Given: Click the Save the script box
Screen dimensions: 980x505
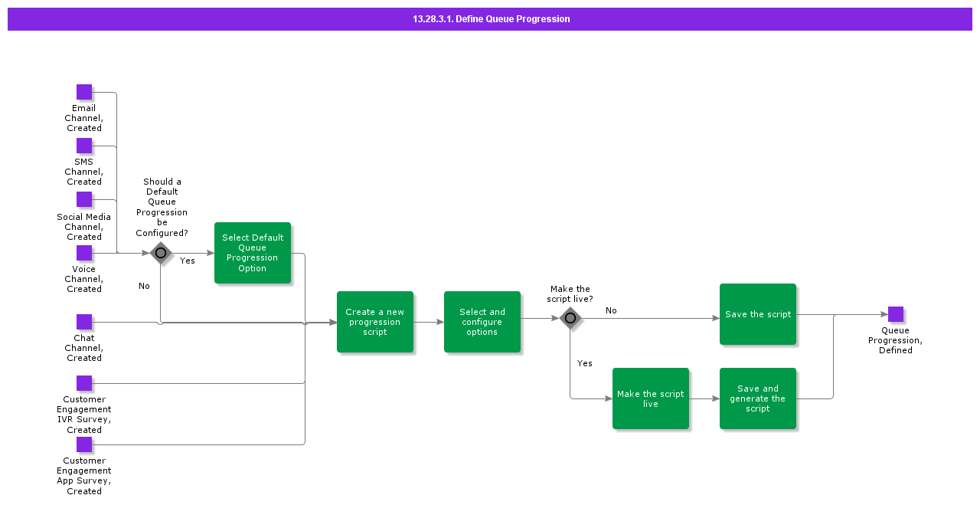Looking at the screenshot, I should click(757, 314).
